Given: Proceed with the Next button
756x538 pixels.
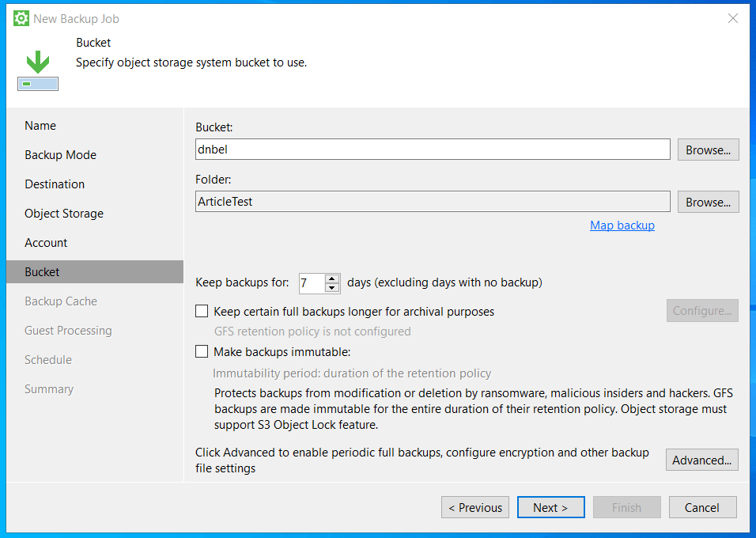Looking at the screenshot, I should coord(550,507).
